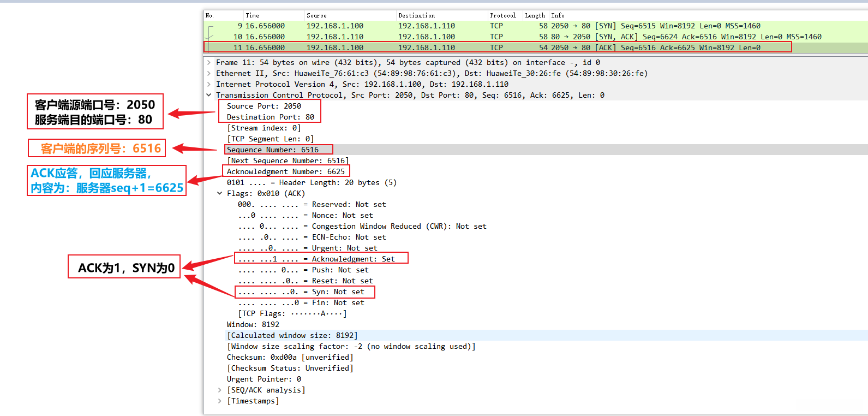Select the [Stream index: 0] line
868x416 pixels.
point(264,128)
